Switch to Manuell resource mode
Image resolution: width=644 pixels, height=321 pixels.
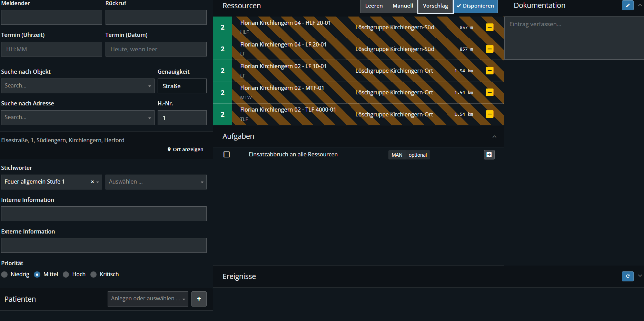(403, 6)
